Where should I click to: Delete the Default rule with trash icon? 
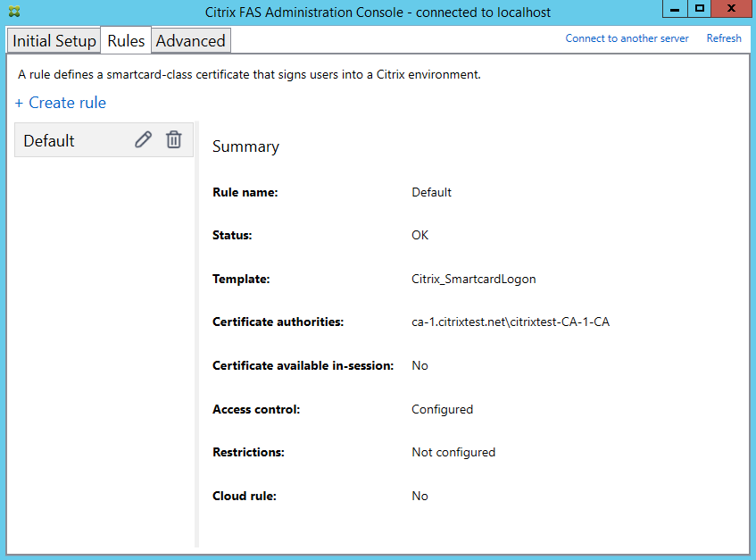pyautogui.click(x=173, y=140)
